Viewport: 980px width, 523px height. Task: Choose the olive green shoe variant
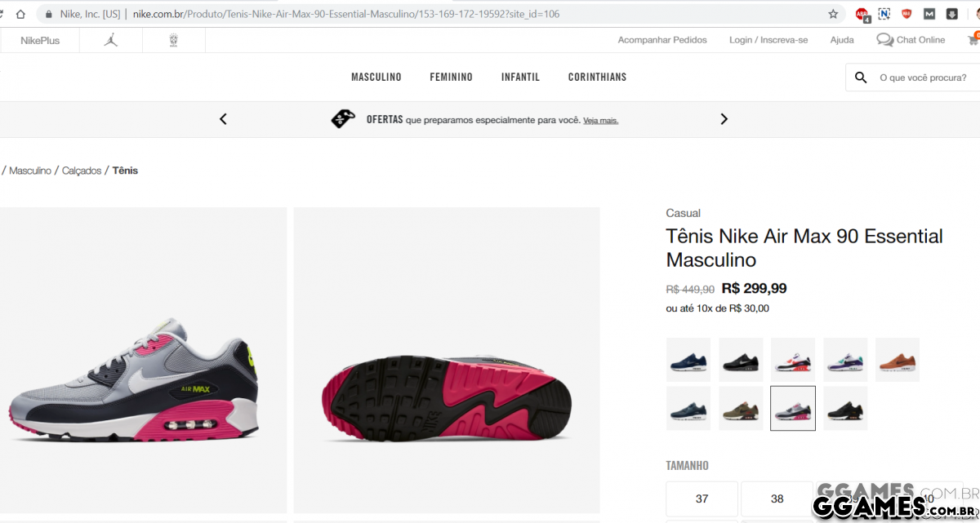[741, 408]
